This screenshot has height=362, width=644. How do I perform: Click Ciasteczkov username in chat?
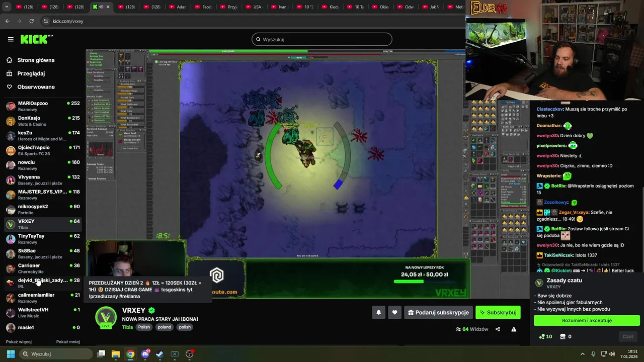pos(550,109)
